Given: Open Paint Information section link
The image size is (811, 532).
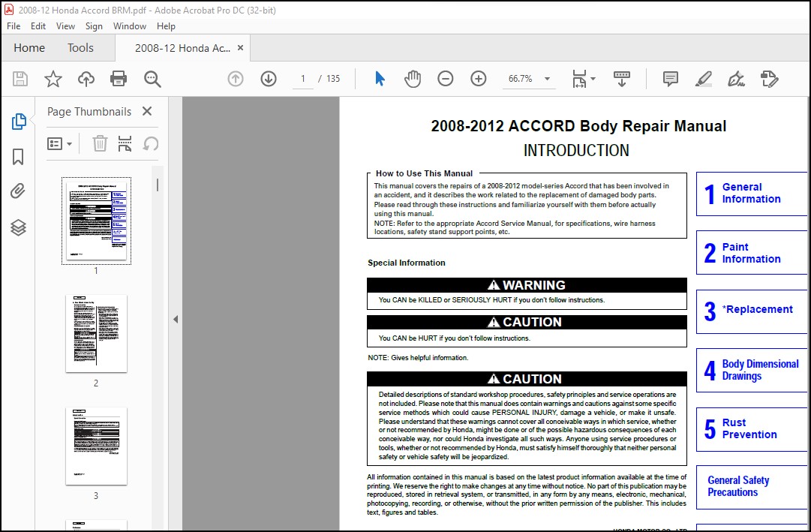Looking at the screenshot, I should point(751,253).
